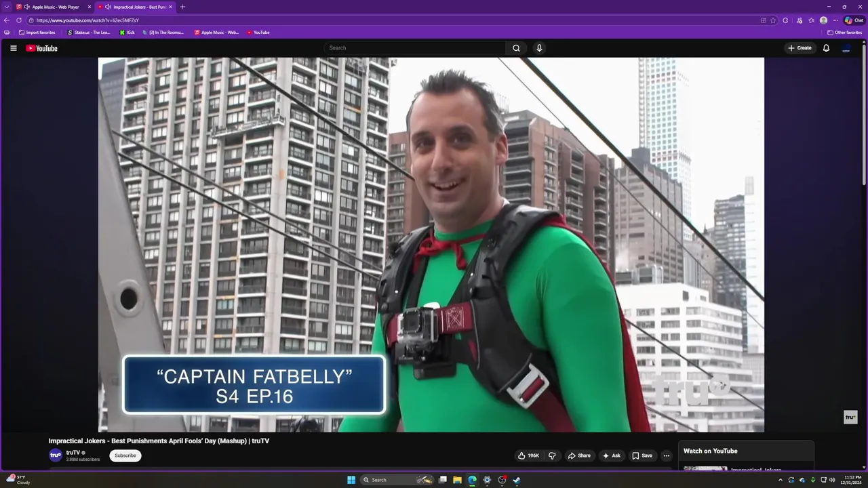
Task: Open File Explorer from the taskbar
Action: click(457, 480)
